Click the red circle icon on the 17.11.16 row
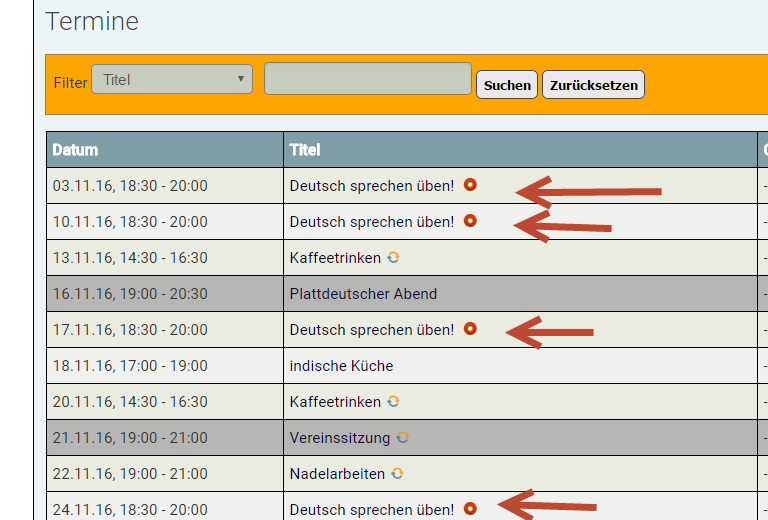The width and height of the screenshot is (768, 520). [470, 329]
